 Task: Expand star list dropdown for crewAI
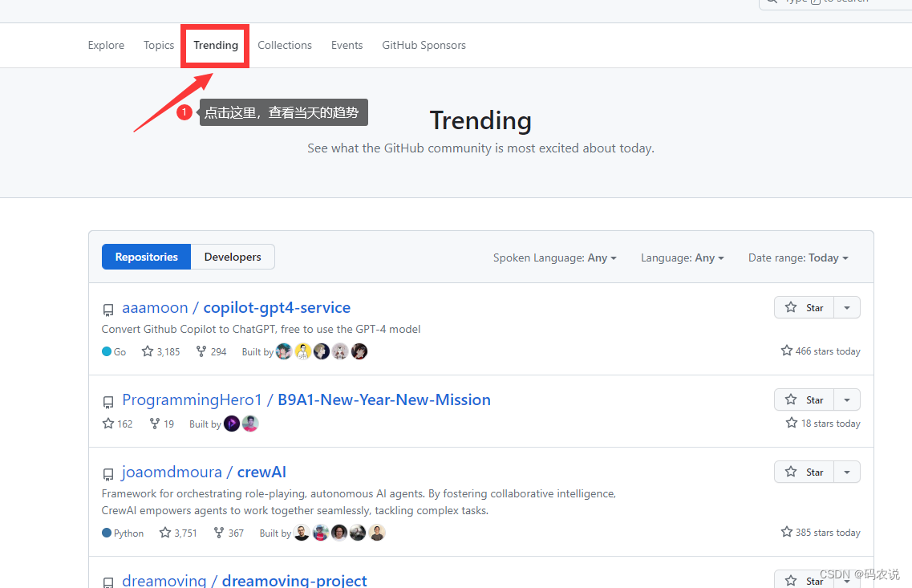tap(847, 472)
